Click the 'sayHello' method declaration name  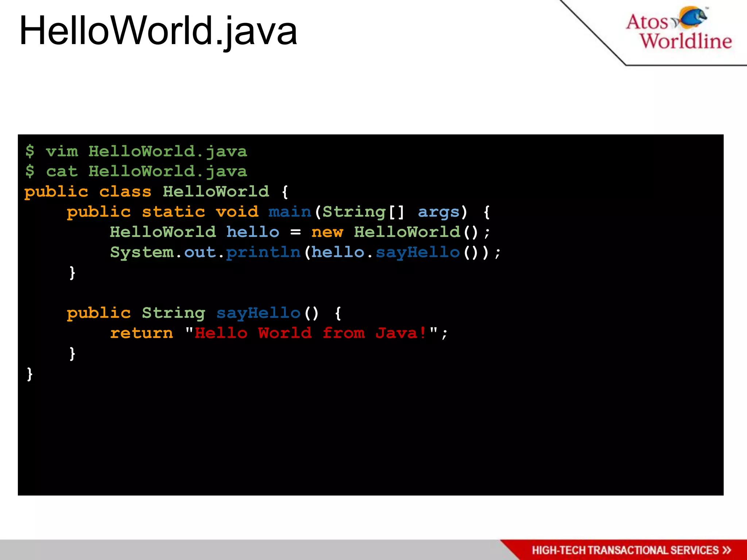tap(258, 313)
